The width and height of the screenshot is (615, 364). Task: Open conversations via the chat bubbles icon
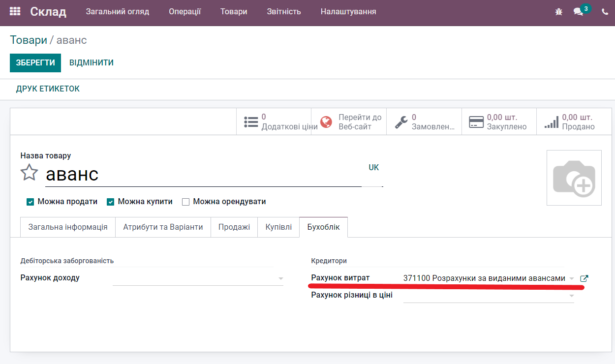pyautogui.click(x=578, y=11)
